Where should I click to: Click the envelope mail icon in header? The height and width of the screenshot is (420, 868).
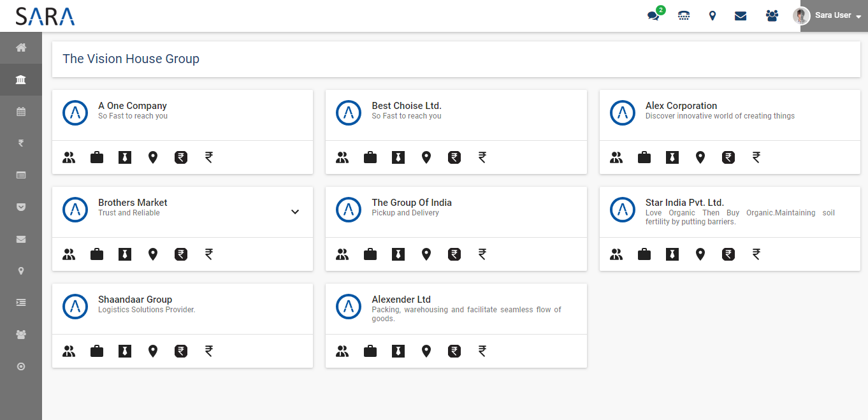(x=741, y=16)
